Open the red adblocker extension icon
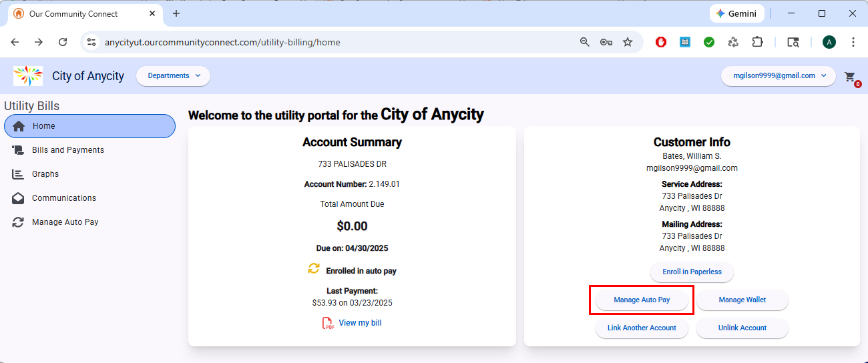Image resolution: width=868 pixels, height=363 pixels. point(661,42)
